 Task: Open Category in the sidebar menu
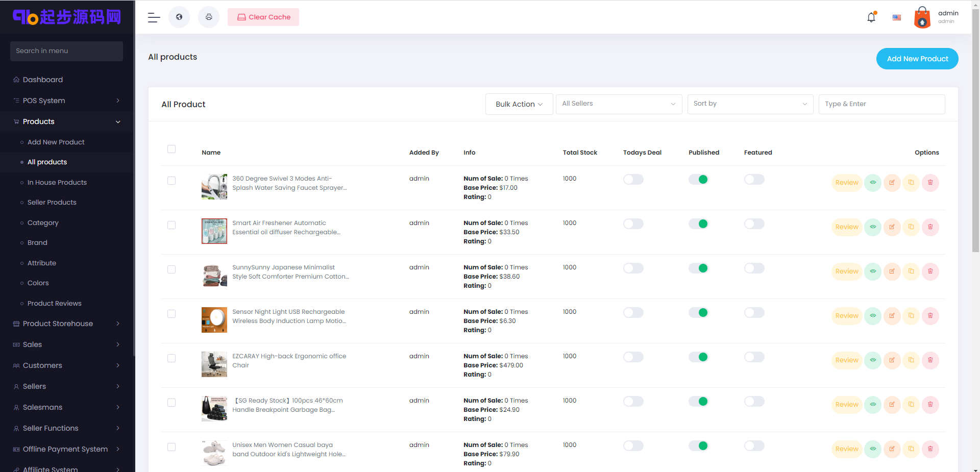pyautogui.click(x=43, y=223)
